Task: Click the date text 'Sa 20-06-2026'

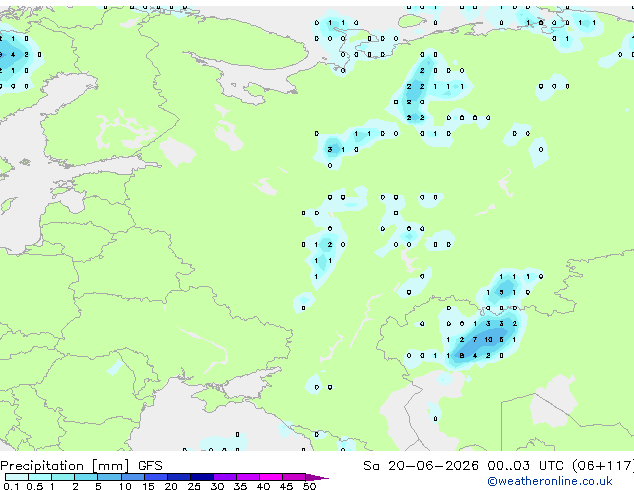Action: pos(421,466)
